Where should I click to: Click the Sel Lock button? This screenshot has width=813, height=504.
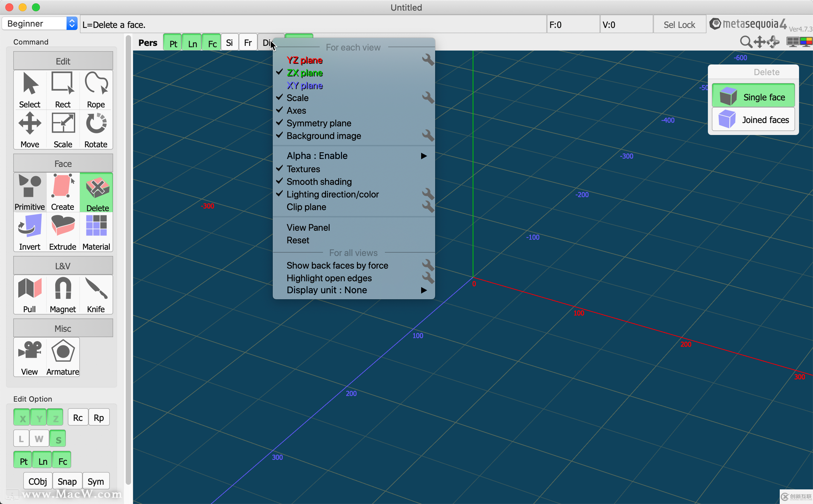tap(679, 24)
